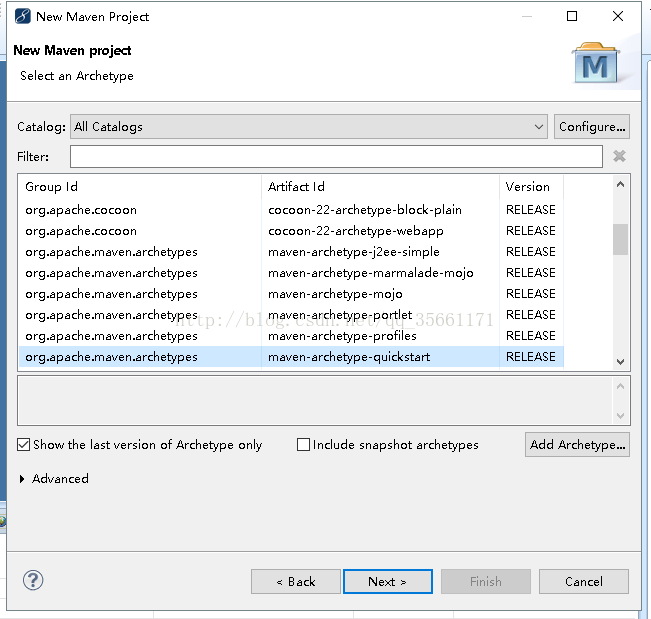
Task: Proceed with the Next button
Action: (388, 582)
